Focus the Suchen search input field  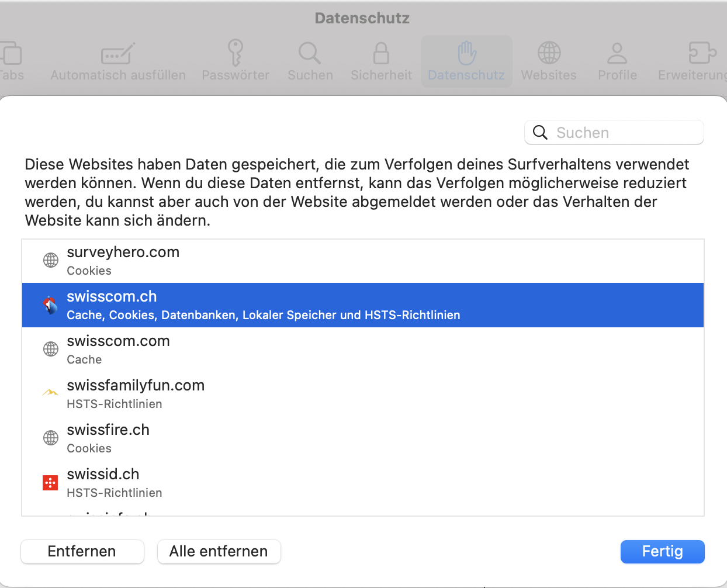[x=614, y=133]
